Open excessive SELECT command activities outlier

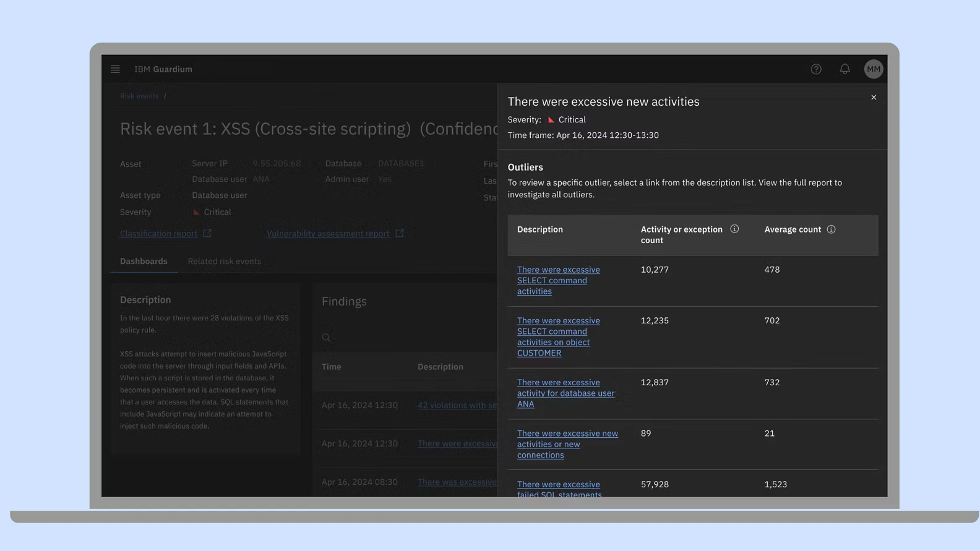click(x=558, y=280)
